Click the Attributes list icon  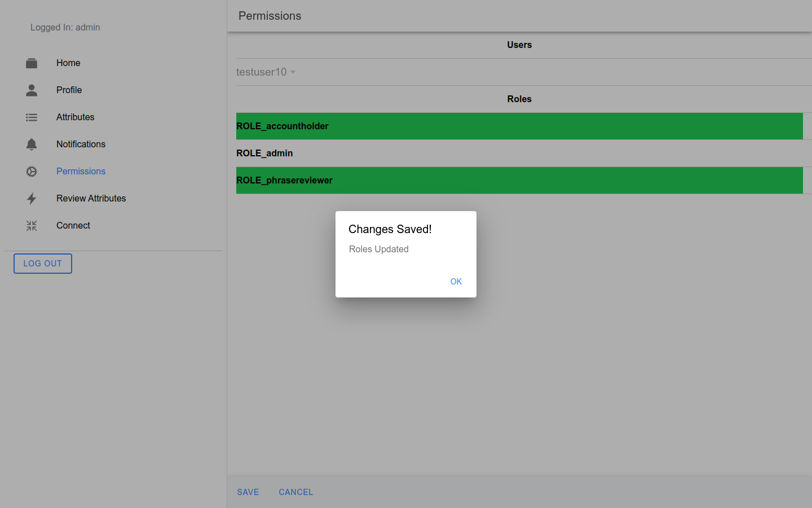[x=32, y=117]
